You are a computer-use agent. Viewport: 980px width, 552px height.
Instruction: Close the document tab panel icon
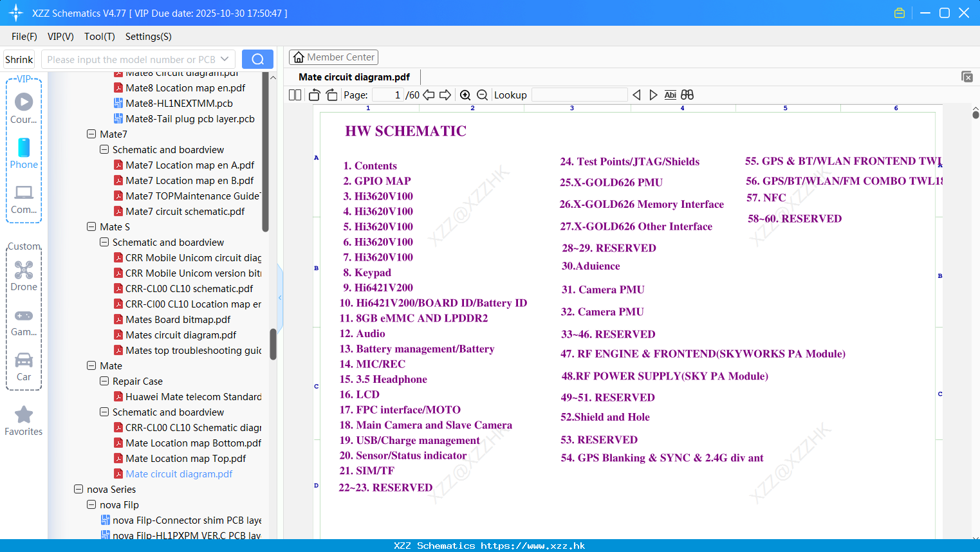click(966, 77)
